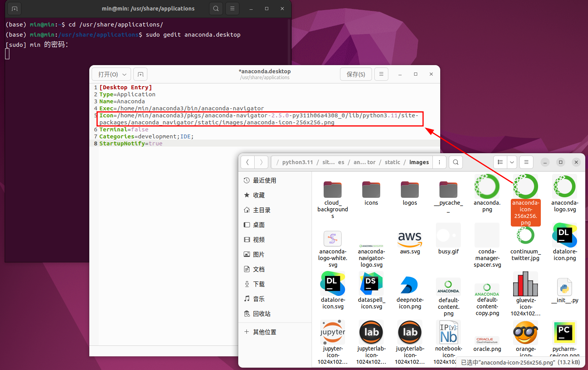Click the Exec= line in gedit

coord(181,108)
